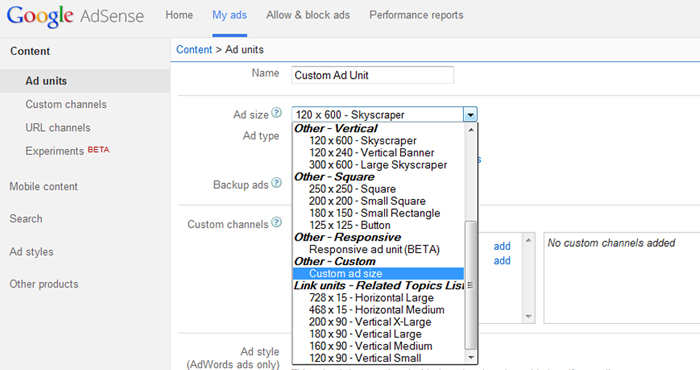Click dropdown list scroll up arrow
The height and width of the screenshot is (370, 700).
click(471, 129)
